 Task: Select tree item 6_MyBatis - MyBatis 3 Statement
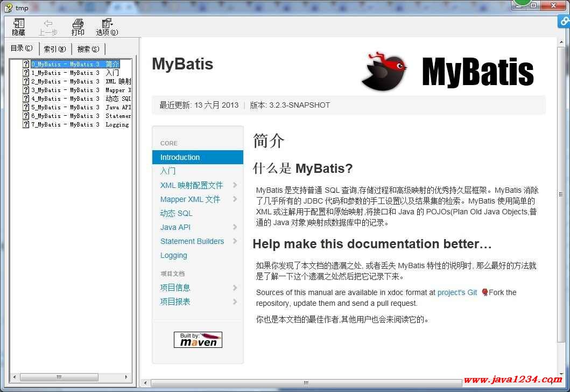pos(81,116)
